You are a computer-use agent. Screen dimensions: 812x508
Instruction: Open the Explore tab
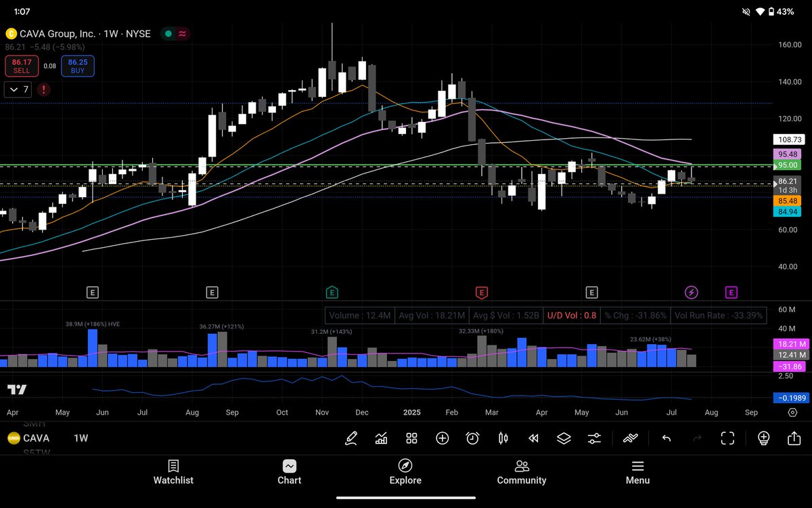(405, 473)
